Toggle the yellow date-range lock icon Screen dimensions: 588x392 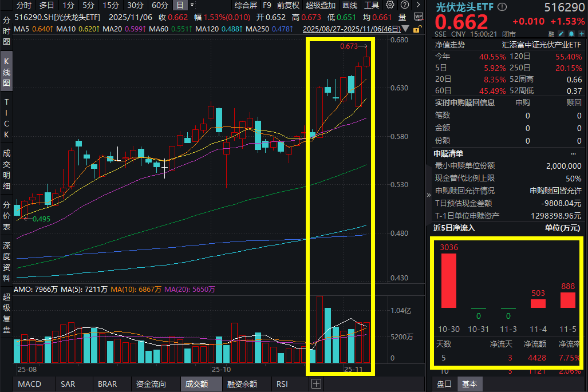point(417,29)
